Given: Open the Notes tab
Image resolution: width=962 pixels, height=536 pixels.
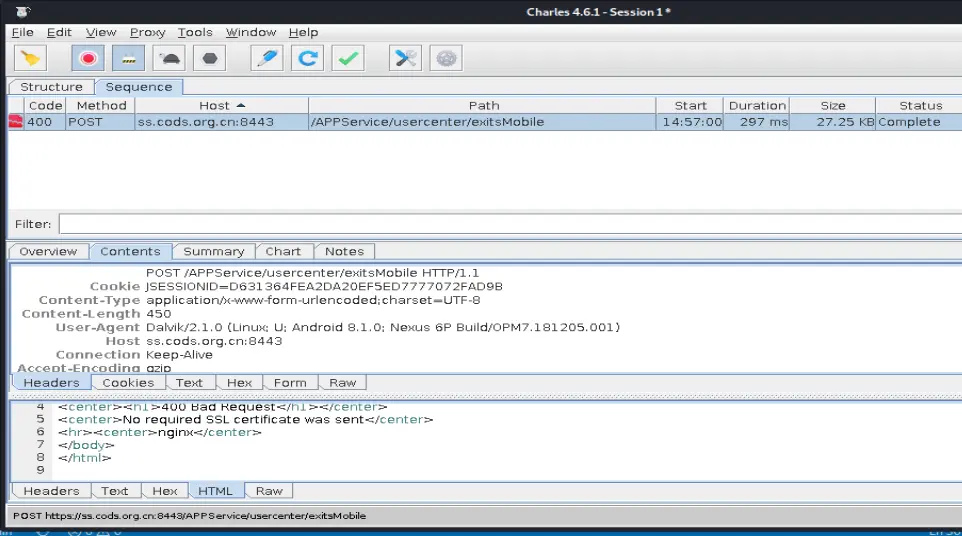Looking at the screenshot, I should (x=344, y=251).
